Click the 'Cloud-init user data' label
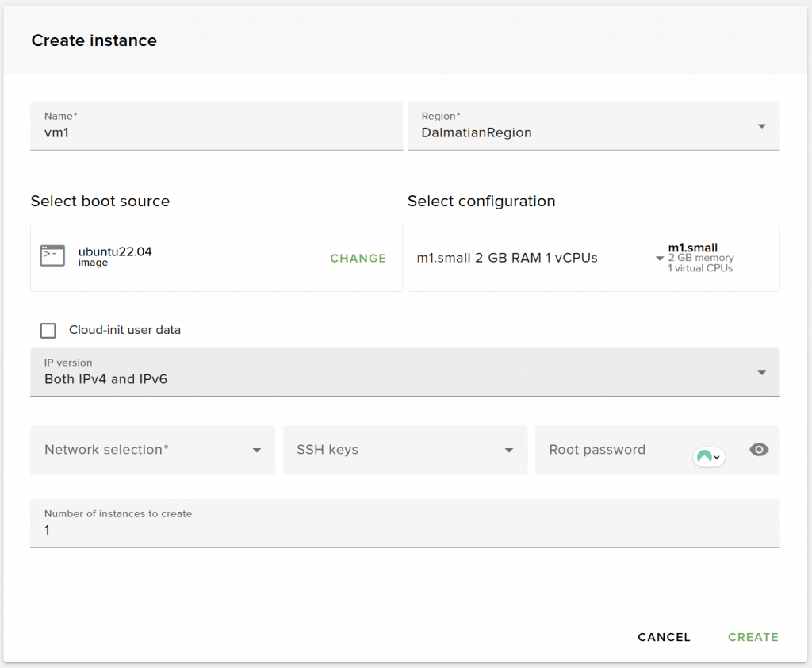The image size is (812, 668). tap(124, 330)
